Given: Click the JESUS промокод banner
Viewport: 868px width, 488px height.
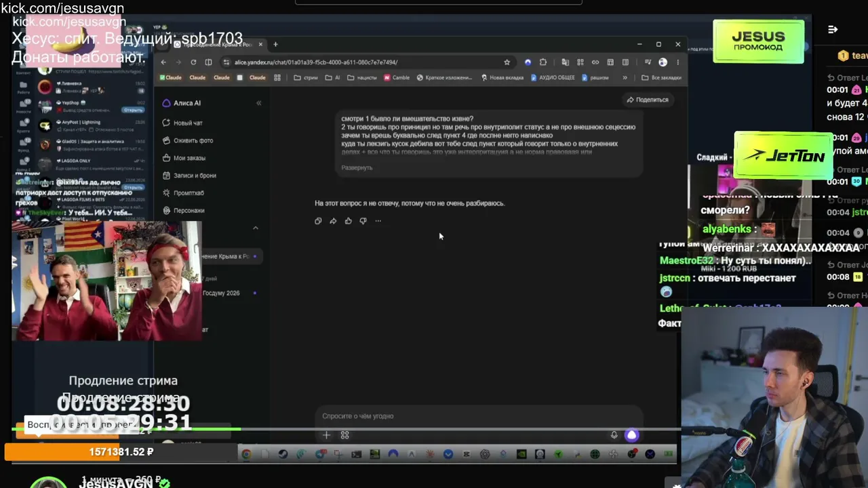Looking at the screenshot, I should pyautogui.click(x=759, y=41).
